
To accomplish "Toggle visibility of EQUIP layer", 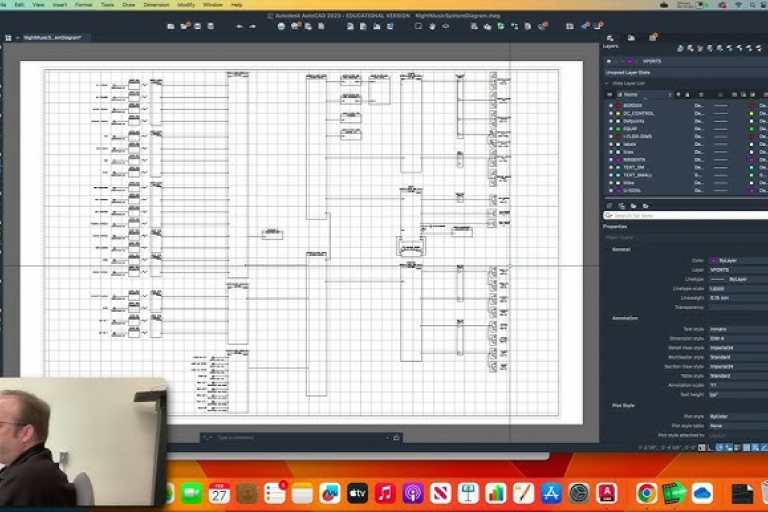I will [610, 129].
